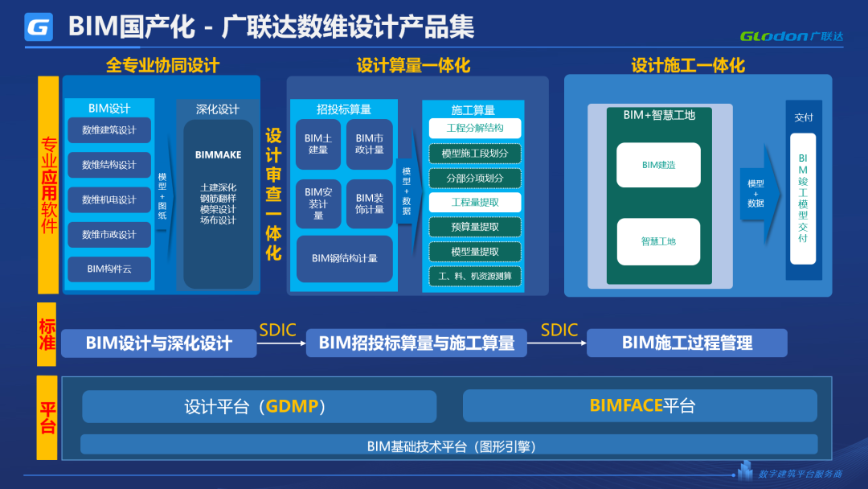
Task: Click the 设计算量一体化 heading
Action: [413, 65]
